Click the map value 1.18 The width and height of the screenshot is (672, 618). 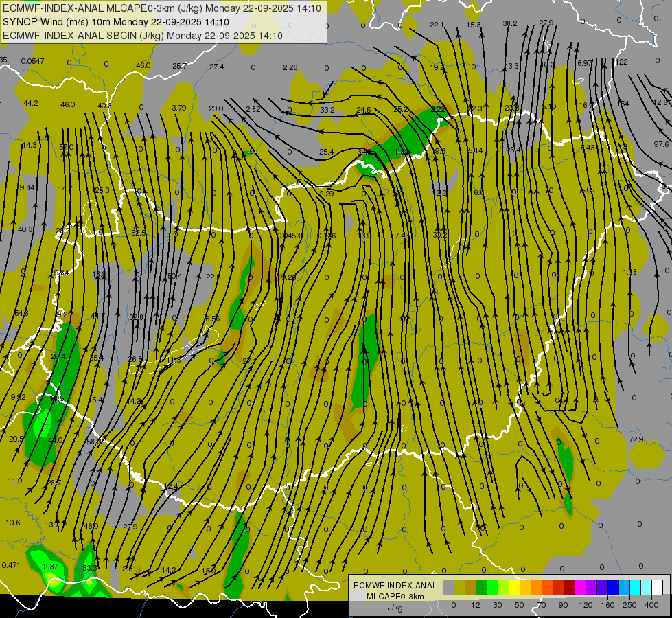click(x=630, y=272)
